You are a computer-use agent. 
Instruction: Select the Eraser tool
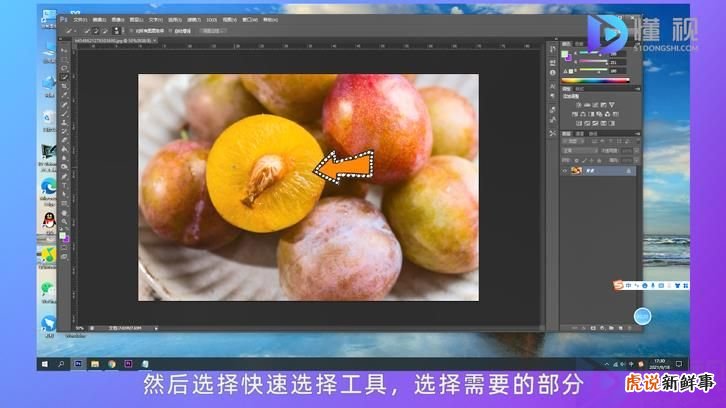[64, 140]
